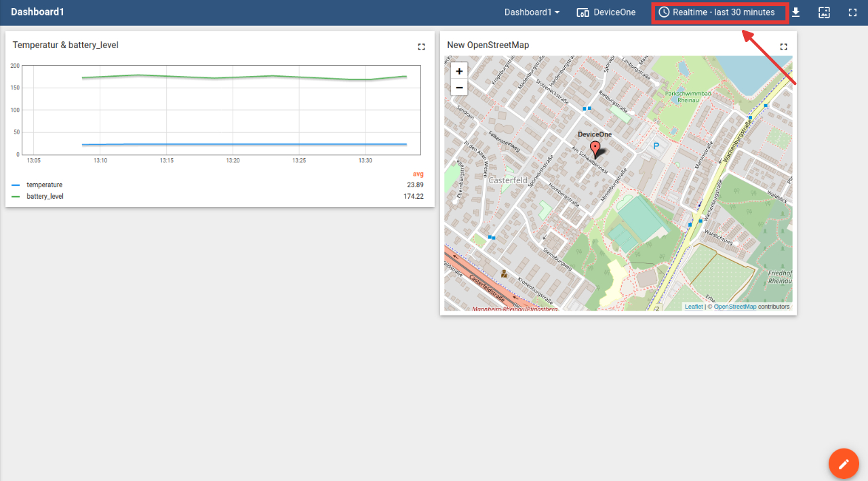Click the parking P symbol on the map
The height and width of the screenshot is (481, 868).
click(656, 146)
